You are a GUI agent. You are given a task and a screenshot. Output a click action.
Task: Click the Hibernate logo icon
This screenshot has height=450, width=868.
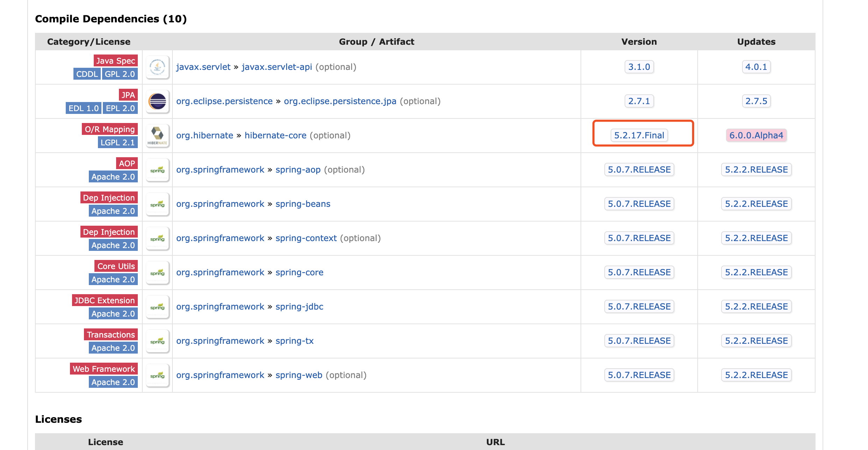pyautogui.click(x=157, y=136)
